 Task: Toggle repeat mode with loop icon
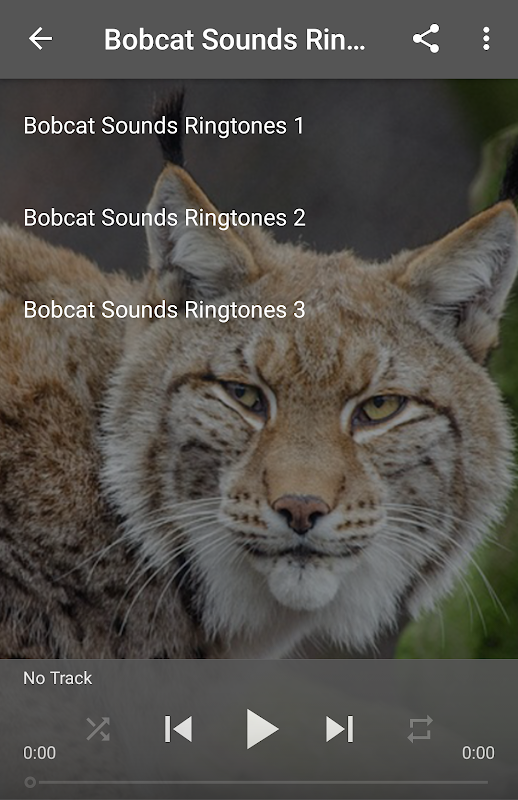(x=420, y=729)
